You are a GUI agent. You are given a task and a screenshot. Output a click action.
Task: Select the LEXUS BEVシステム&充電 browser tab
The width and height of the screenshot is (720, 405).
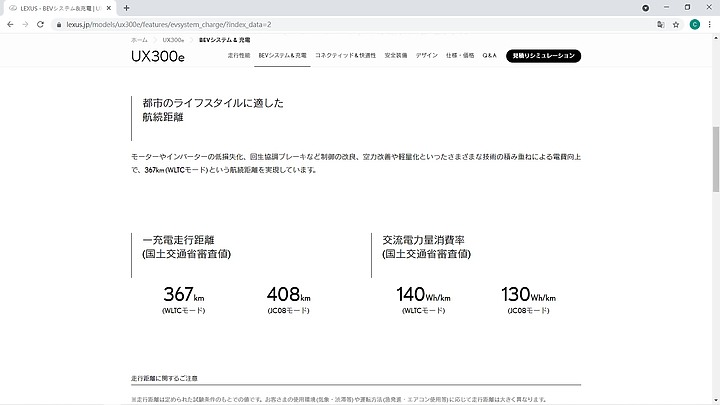click(60, 8)
